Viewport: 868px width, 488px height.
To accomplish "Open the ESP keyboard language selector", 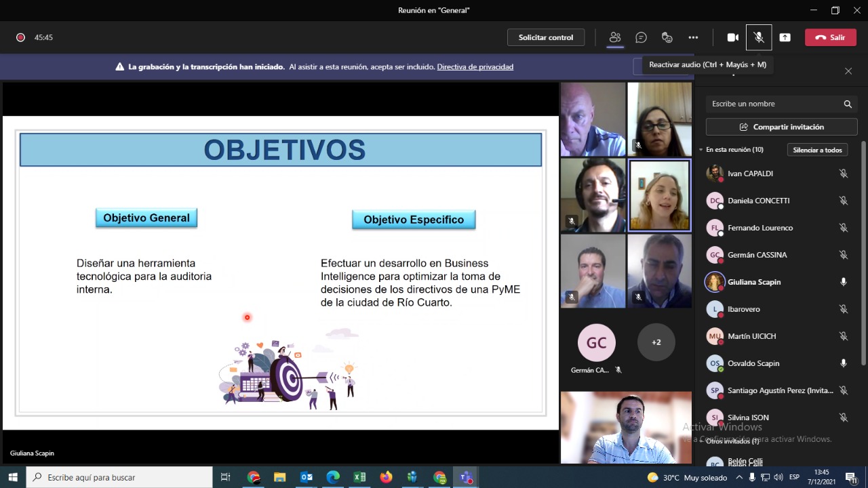I will click(x=794, y=477).
